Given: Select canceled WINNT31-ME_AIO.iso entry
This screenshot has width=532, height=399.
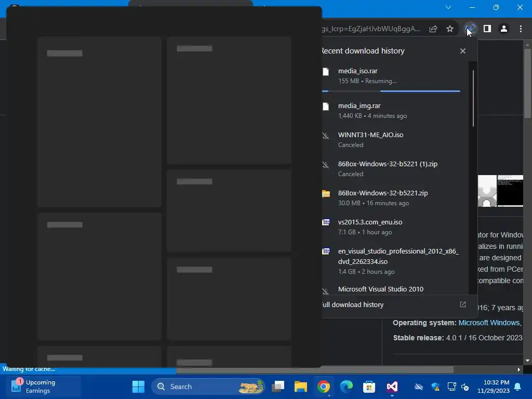Looking at the screenshot, I should click(x=395, y=140).
